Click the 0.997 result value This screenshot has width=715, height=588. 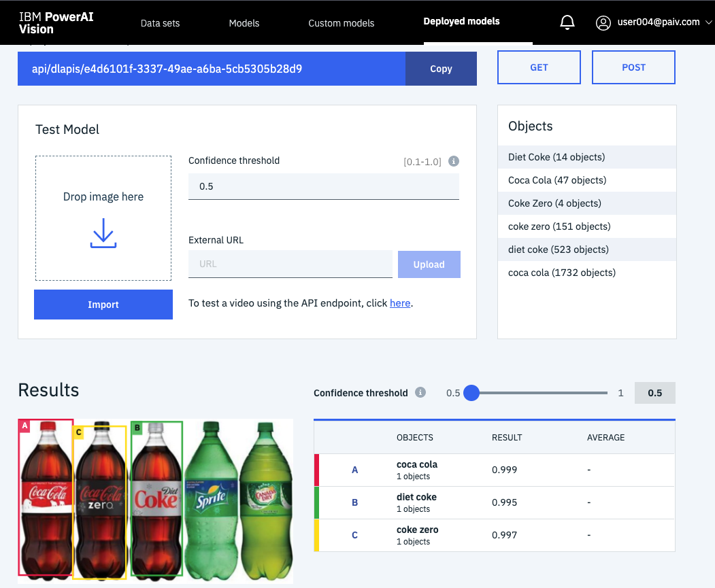[x=504, y=535]
